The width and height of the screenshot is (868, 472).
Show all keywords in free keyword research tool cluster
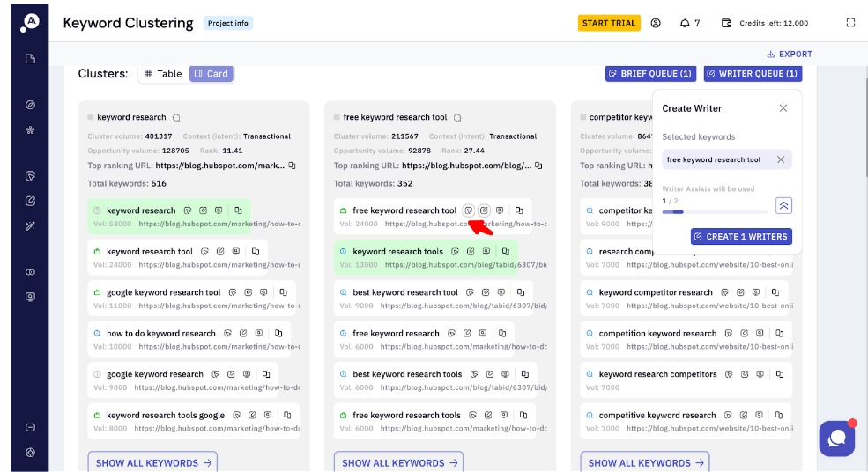click(x=398, y=462)
